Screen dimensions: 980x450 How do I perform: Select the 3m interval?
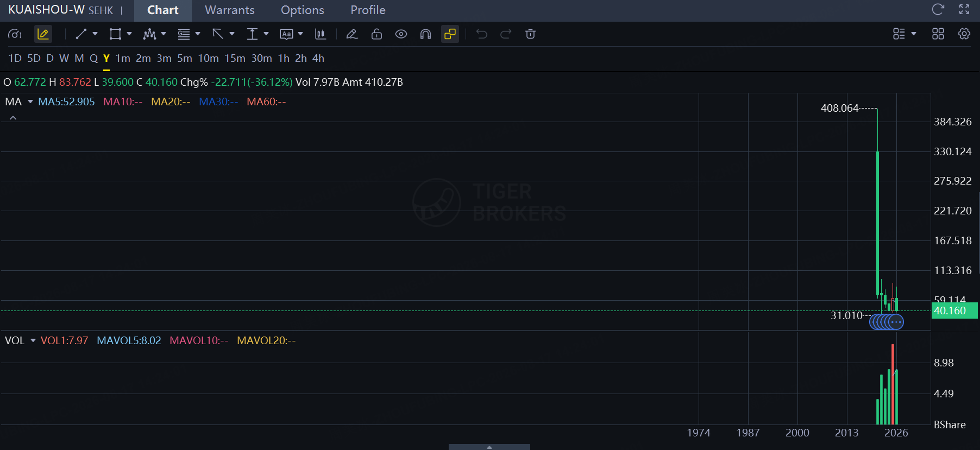(164, 58)
